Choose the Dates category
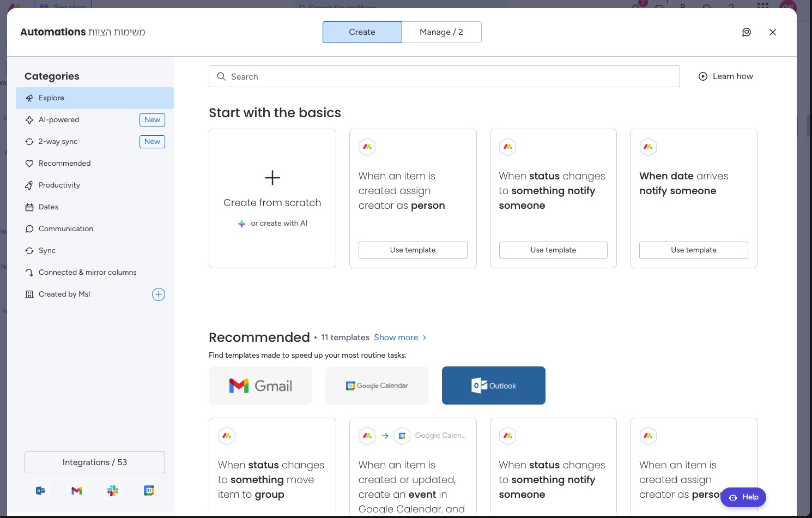Viewport: 812px width, 518px height. coord(95,207)
